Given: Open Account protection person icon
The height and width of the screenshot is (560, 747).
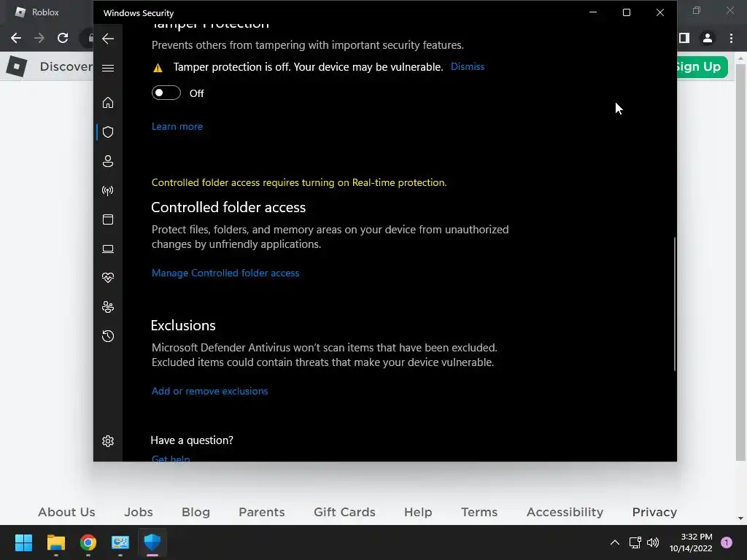Looking at the screenshot, I should pyautogui.click(x=108, y=161).
